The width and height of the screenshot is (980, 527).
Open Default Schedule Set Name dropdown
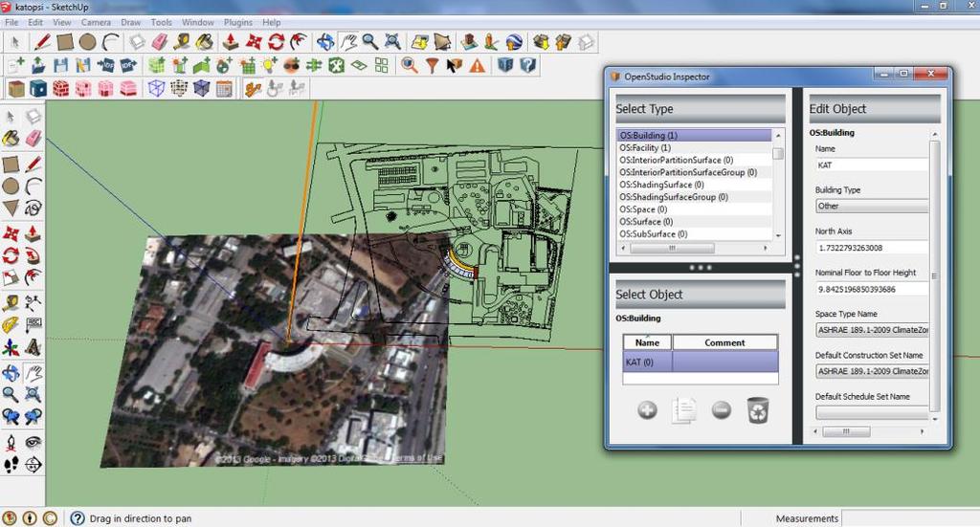[872, 413]
